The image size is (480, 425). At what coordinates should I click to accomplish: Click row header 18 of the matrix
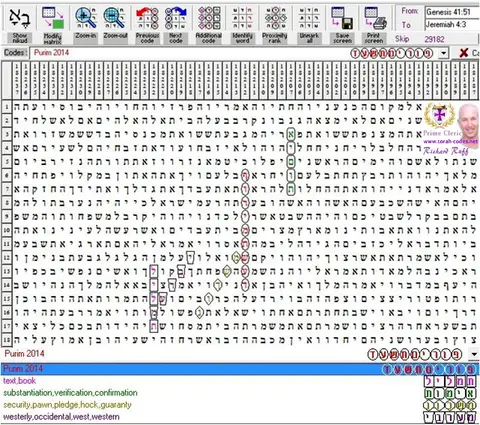tap(7, 340)
